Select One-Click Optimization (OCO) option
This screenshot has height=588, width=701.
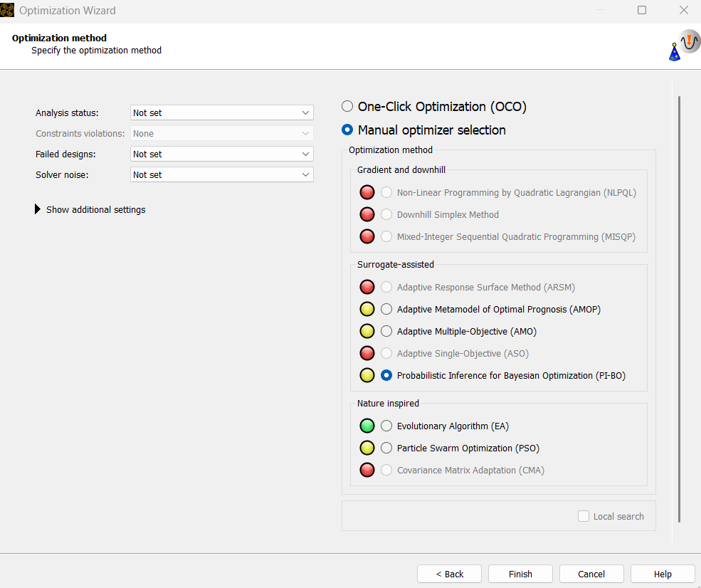coord(347,107)
